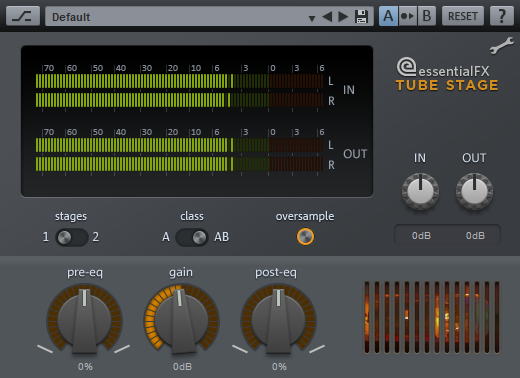Click the gain knob

click(182, 320)
